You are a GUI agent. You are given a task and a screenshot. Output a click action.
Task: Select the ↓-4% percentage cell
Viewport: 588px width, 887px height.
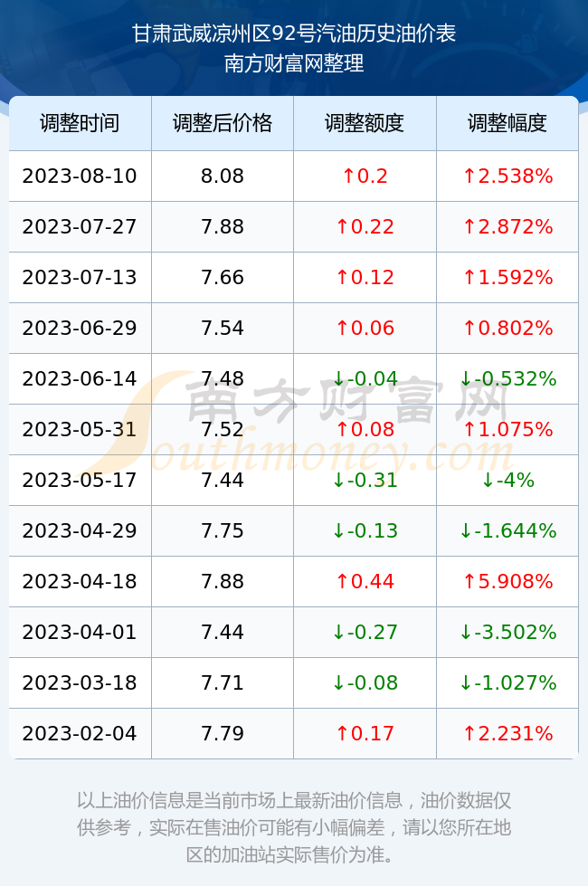coord(507,481)
